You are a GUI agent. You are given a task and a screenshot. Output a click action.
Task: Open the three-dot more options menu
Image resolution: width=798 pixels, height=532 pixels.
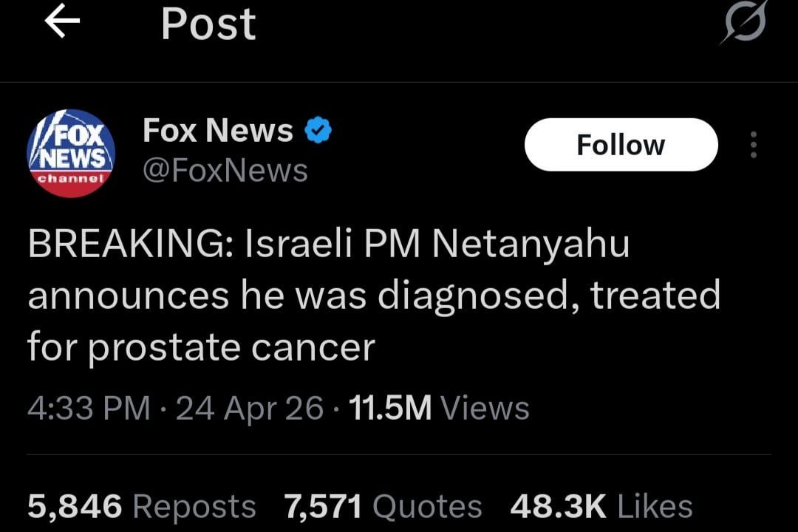pyautogui.click(x=754, y=145)
